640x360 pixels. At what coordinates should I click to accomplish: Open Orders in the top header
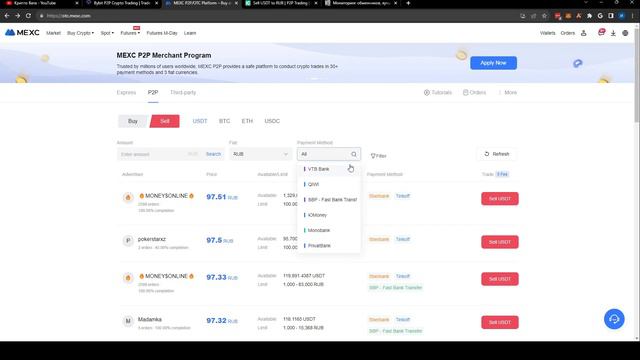568,33
